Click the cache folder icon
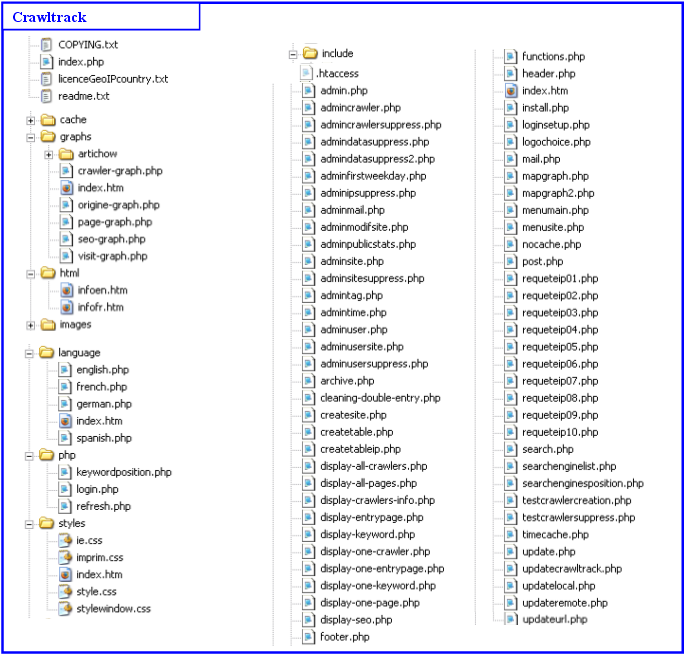 48,119
